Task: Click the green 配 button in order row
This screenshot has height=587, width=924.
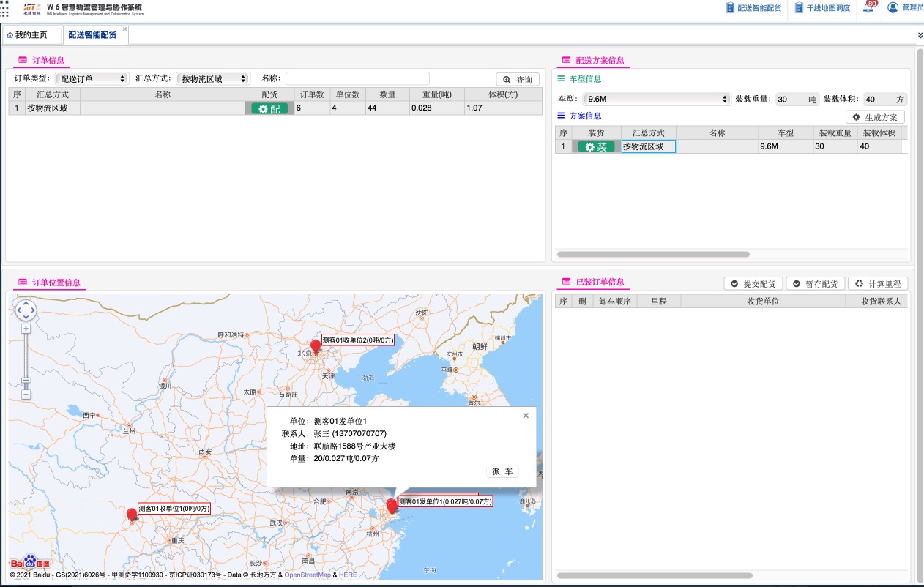Action: (x=269, y=108)
